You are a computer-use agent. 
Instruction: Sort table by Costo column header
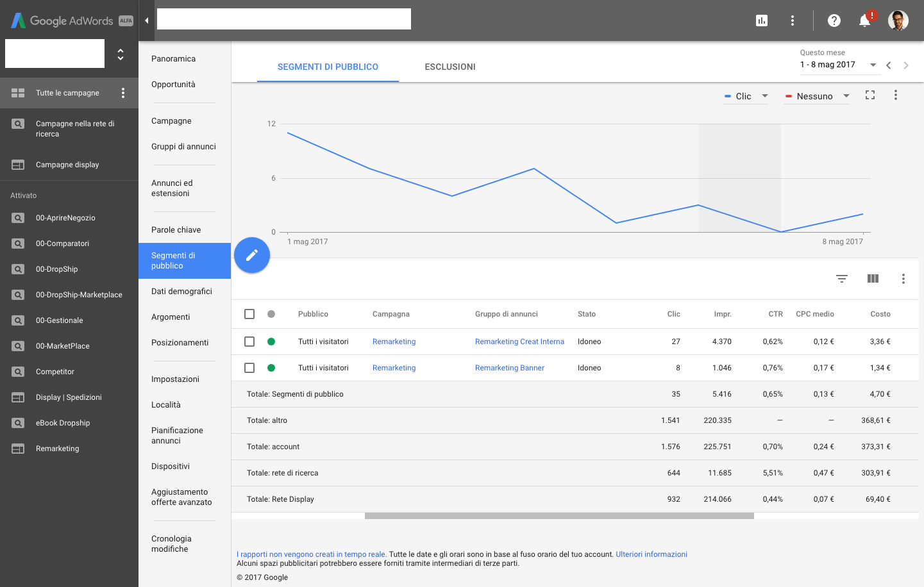tap(880, 314)
